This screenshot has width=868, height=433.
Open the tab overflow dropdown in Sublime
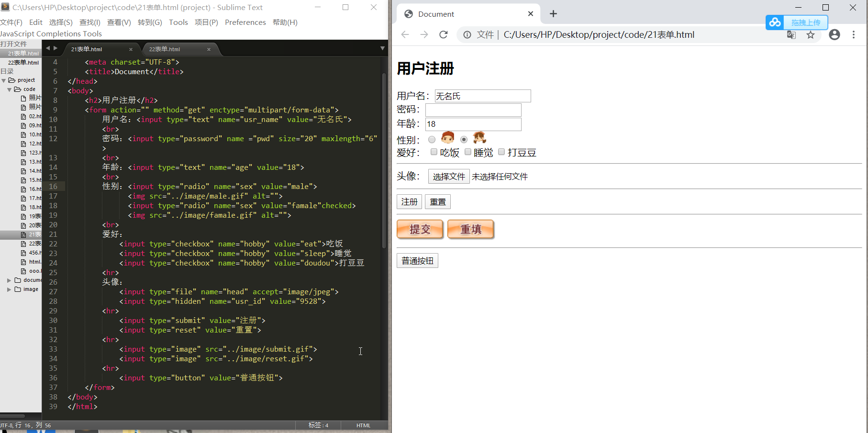[x=382, y=48]
